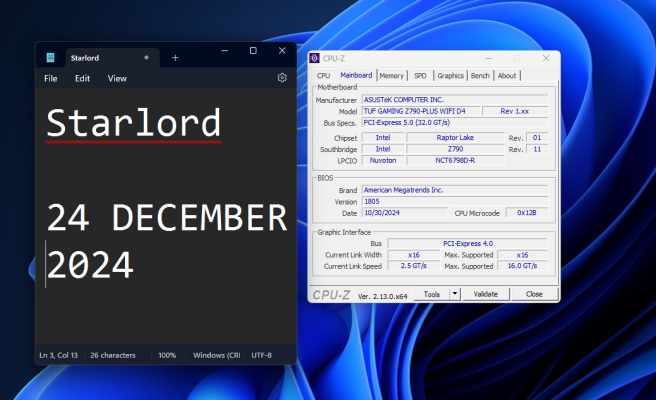This screenshot has width=656, height=400.
Task: Click the 24 DECEMBER line in Notepad
Action: (x=167, y=218)
